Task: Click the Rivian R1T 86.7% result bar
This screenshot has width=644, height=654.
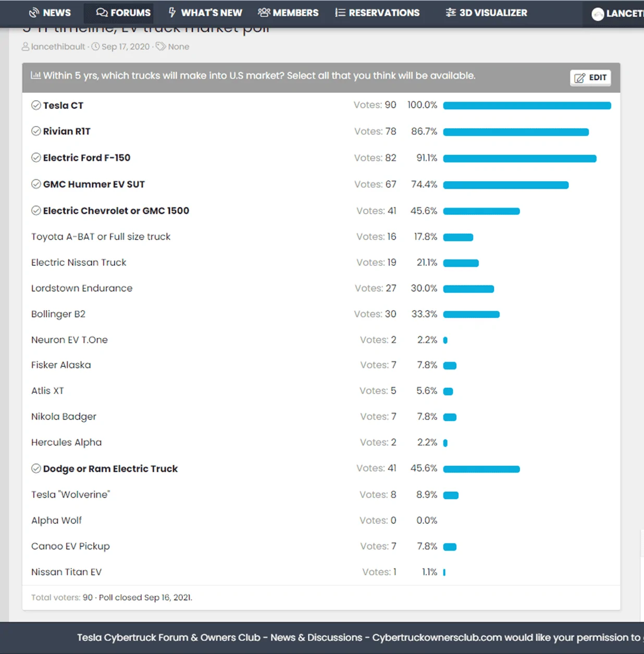Action: (x=516, y=132)
